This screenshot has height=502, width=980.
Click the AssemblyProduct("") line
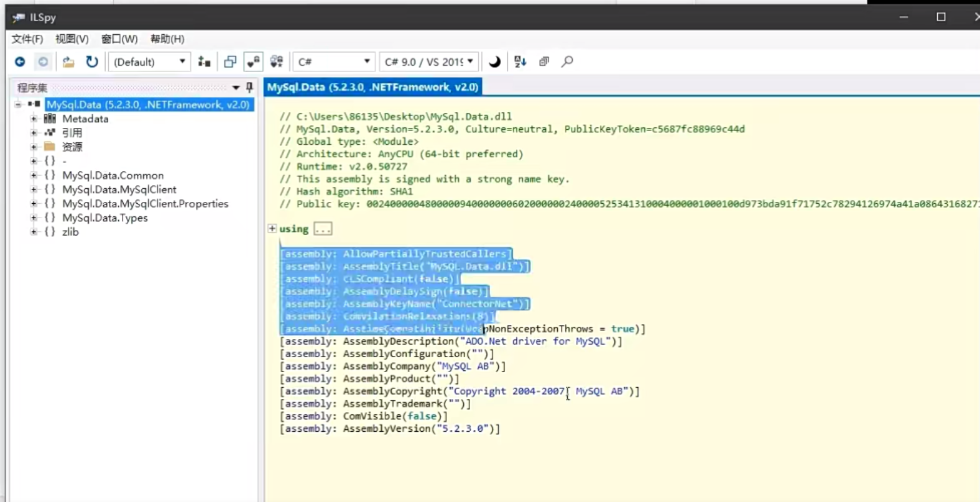369,378
